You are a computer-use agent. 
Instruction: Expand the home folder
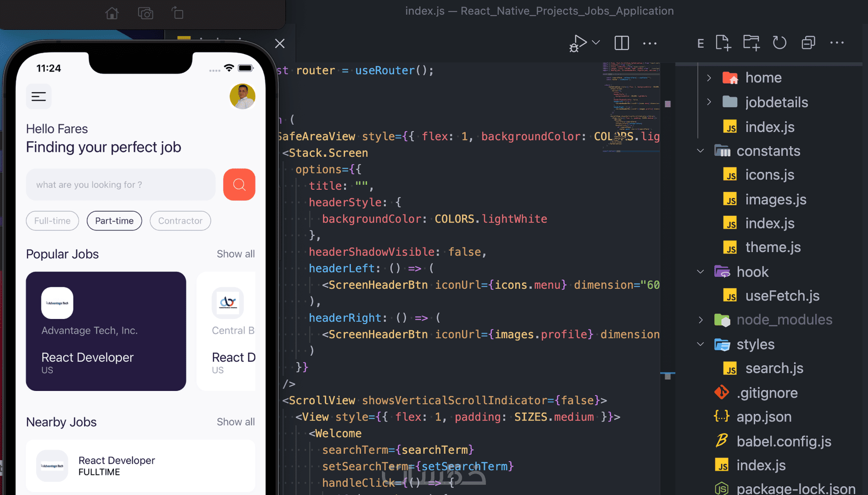pos(709,78)
